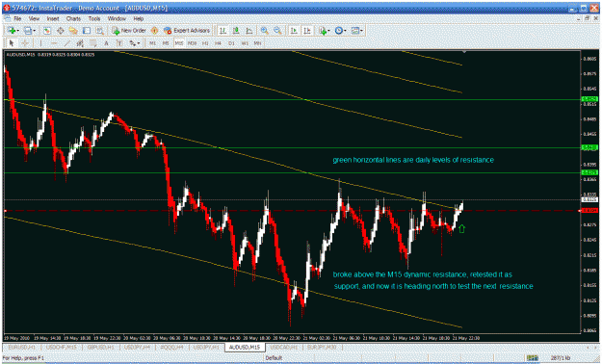602x364 pixels.
Task: Expand the Profiles dropdown arrow
Action: [x=34, y=31]
